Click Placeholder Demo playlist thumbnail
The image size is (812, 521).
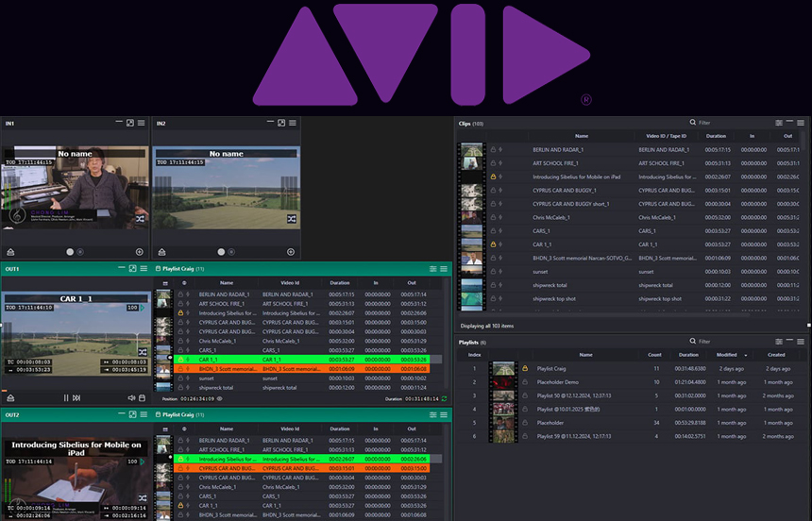503,382
